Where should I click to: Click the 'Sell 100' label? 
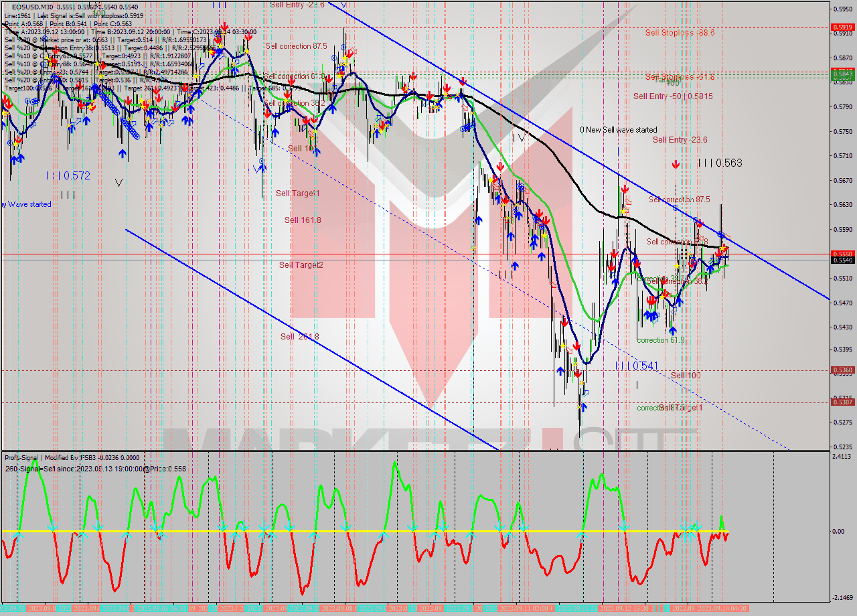coord(686,376)
